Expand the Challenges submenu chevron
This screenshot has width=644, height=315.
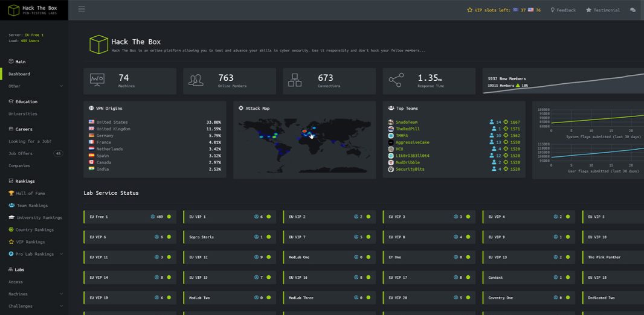(61, 307)
